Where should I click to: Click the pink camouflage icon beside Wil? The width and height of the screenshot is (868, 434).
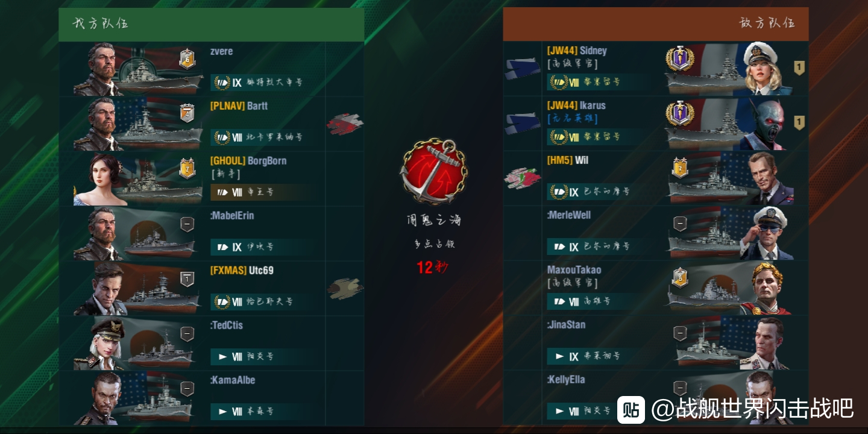pos(523,178)
